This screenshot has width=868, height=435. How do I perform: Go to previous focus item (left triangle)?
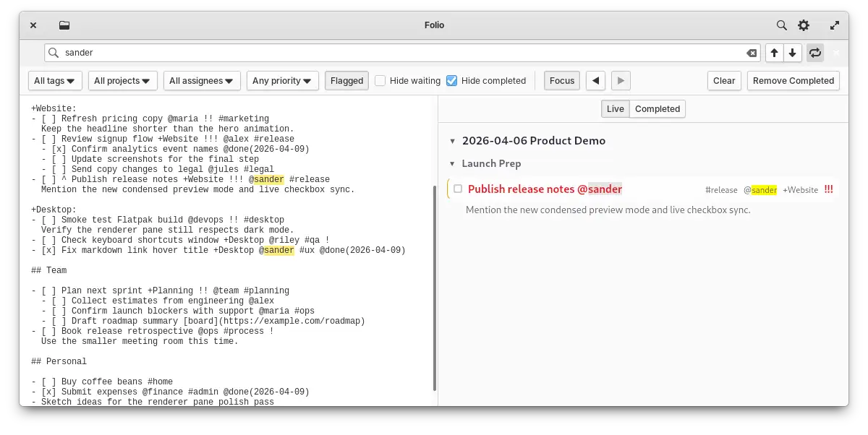tap(595, 81)
